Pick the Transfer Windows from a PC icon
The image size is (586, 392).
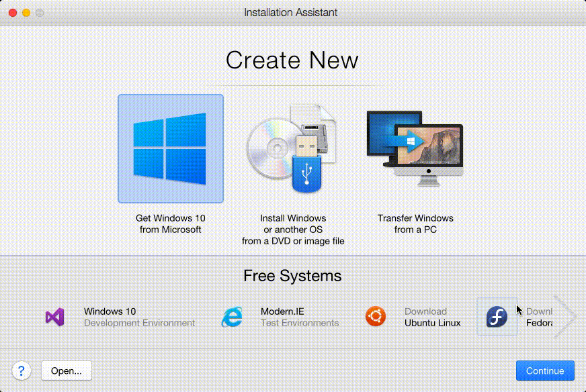tap(415, 148)
